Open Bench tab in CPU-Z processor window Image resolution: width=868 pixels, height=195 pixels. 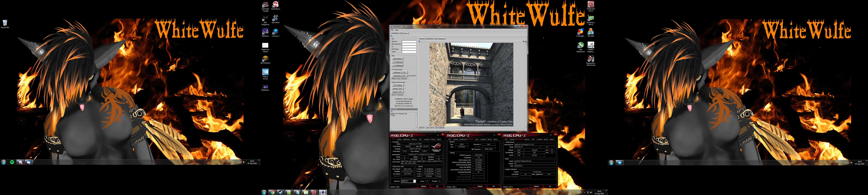(x=433, y=139)
